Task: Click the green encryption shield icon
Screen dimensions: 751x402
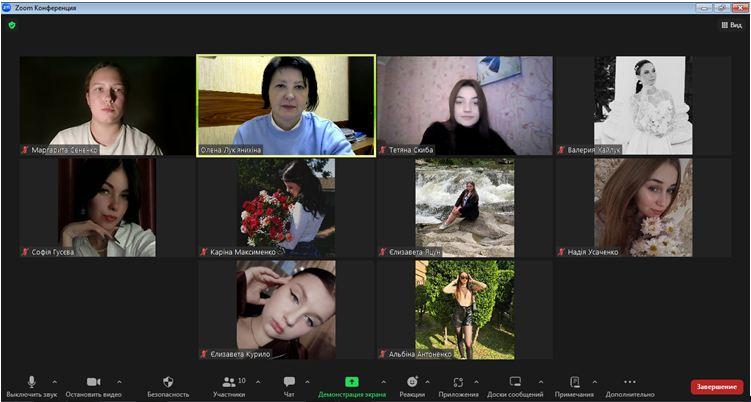Action: (x=12, y=25)
